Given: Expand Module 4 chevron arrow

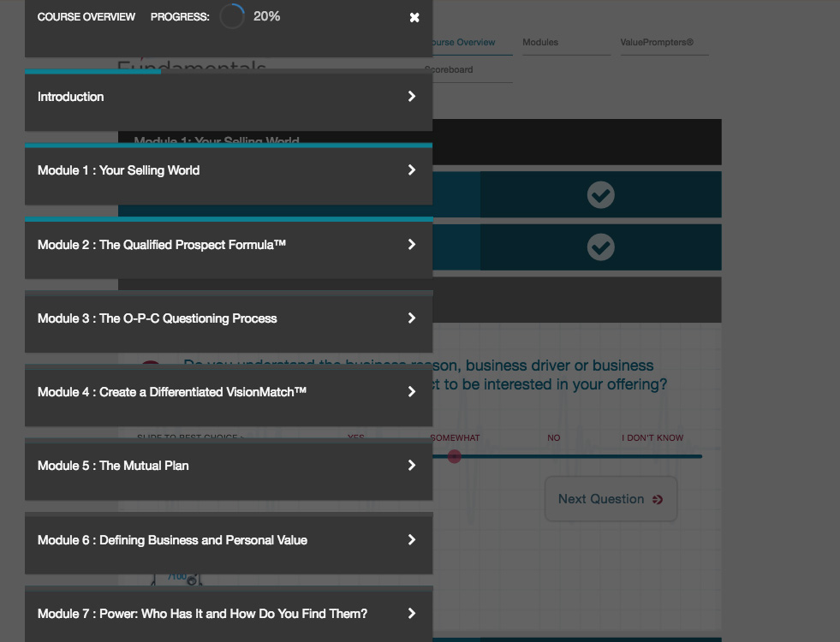Looking at the screenshot, I should pos(411,391).
